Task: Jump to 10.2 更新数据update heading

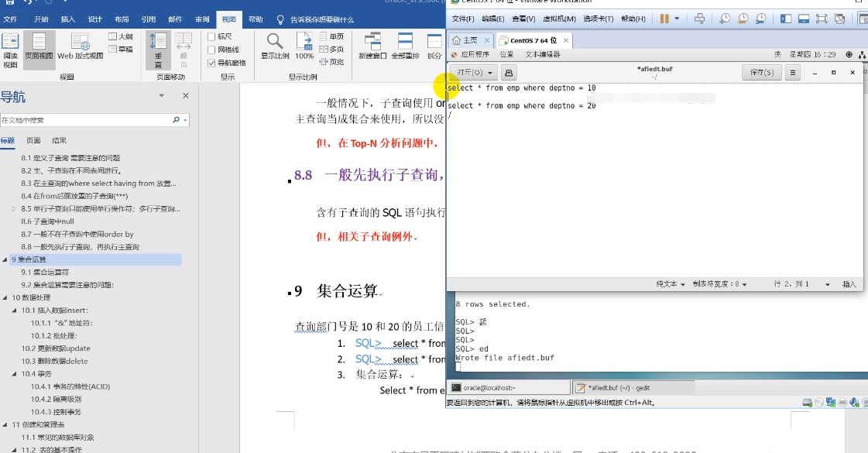Action: point(55,348)
